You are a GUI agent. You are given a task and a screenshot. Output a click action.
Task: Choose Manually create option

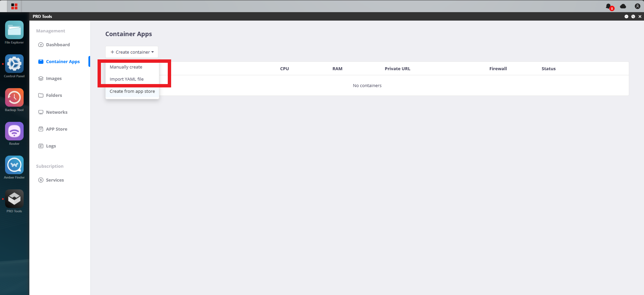click(x=132, y=67)
